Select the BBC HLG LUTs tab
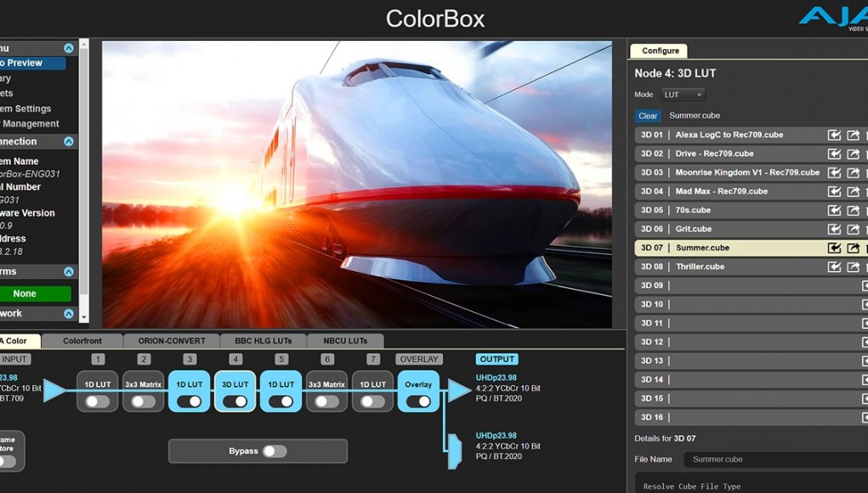Image resolution: width=868 pixels, height=493 pixels. coord(263,341)
